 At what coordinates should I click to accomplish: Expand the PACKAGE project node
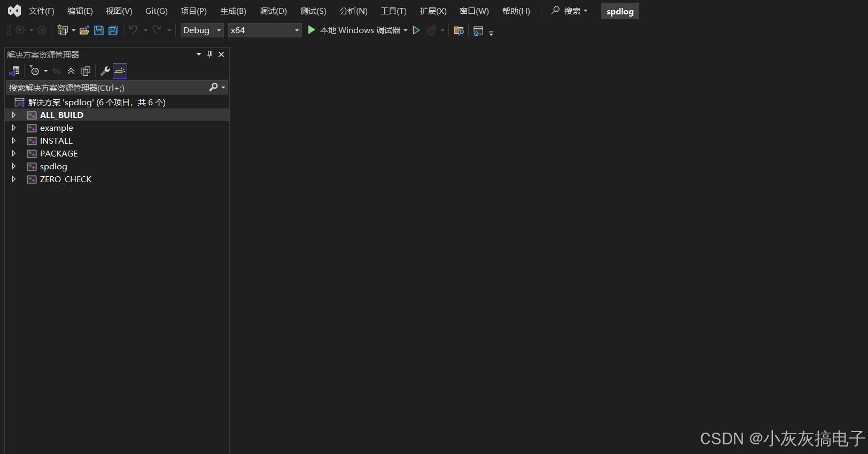(14, 153)
